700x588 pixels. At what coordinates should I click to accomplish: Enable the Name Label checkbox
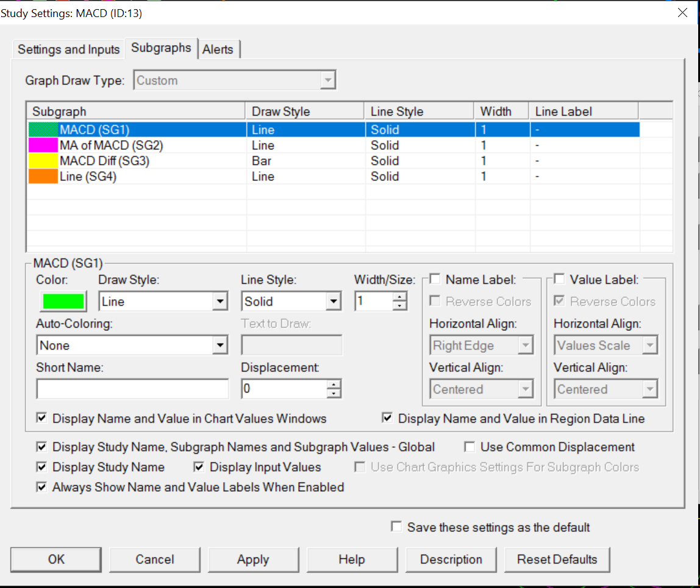pyautogui.click(x=435, y=280)
